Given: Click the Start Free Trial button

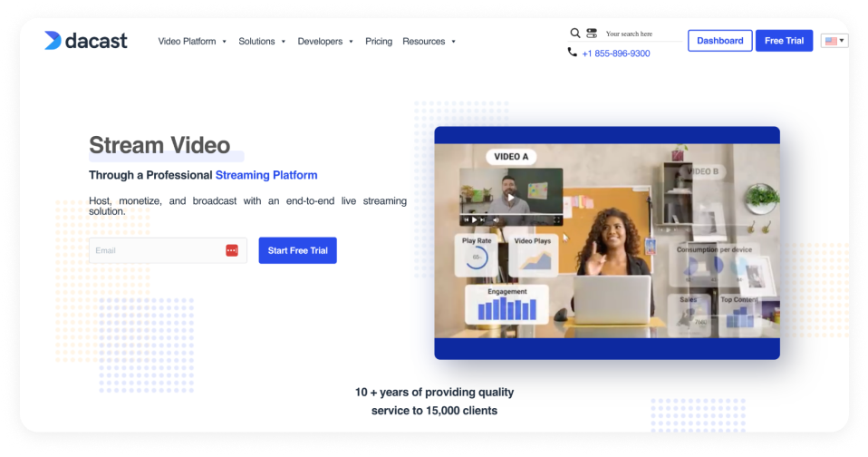Looking at the screenshot, I should 297,250.
